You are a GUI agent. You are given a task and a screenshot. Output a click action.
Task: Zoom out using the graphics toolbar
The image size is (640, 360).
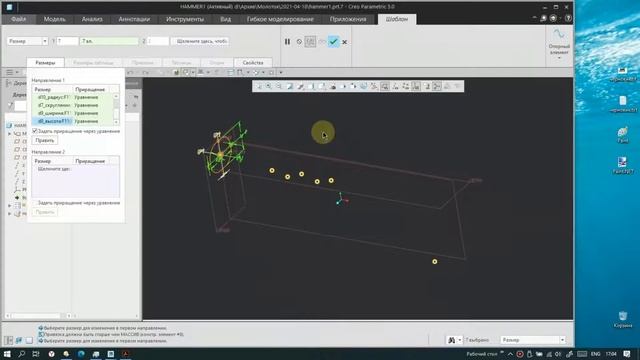pos(279,86)
